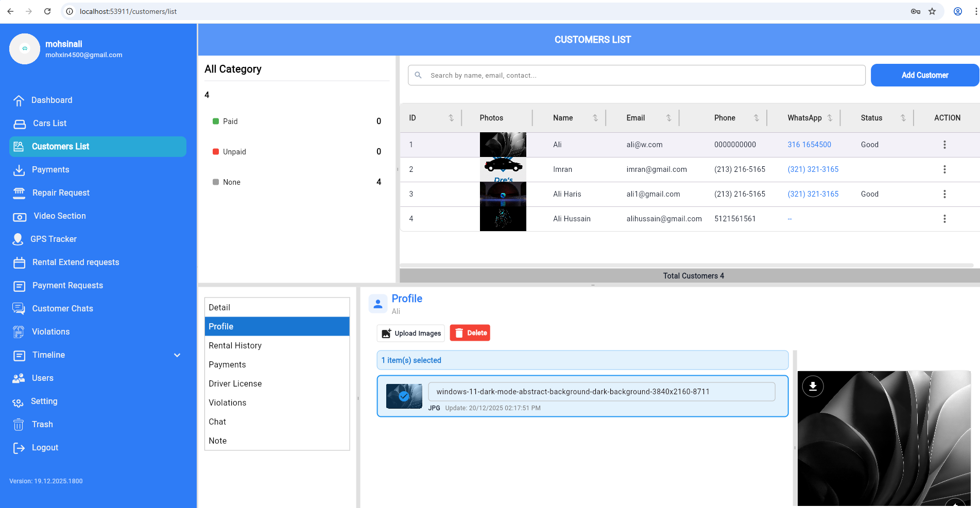Viewport: 980px width, 508px height.
Task: Expand the Timeline menu chevron
Action: coord(177,355)
